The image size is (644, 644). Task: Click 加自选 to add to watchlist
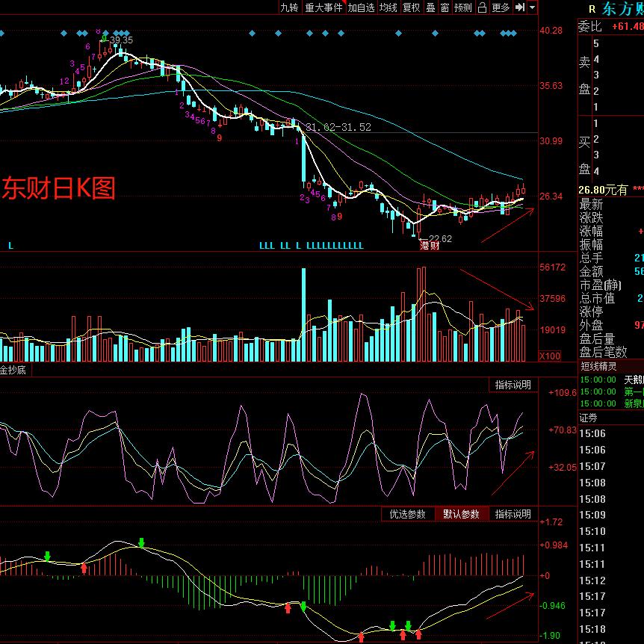[x=361, y=7]
